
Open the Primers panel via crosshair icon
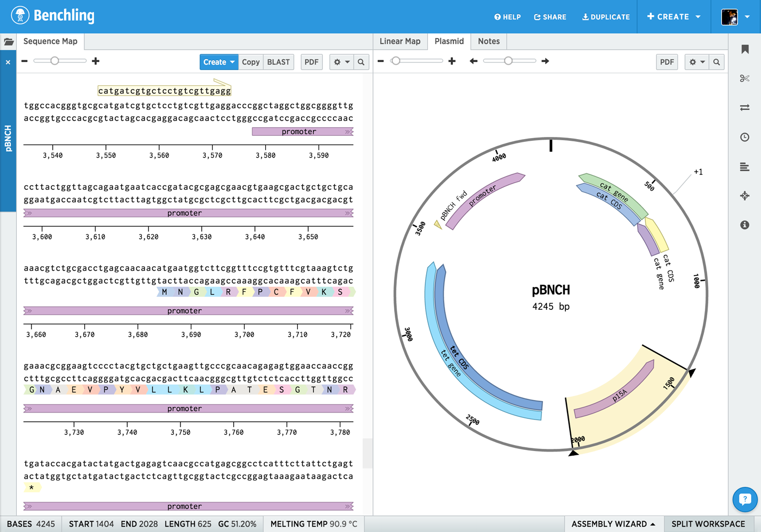[x=744, y=196]
